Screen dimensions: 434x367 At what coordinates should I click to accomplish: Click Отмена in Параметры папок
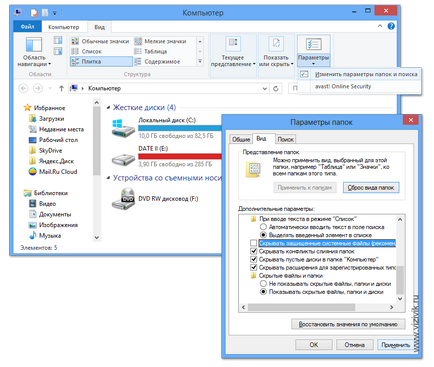tap(354, 345)
